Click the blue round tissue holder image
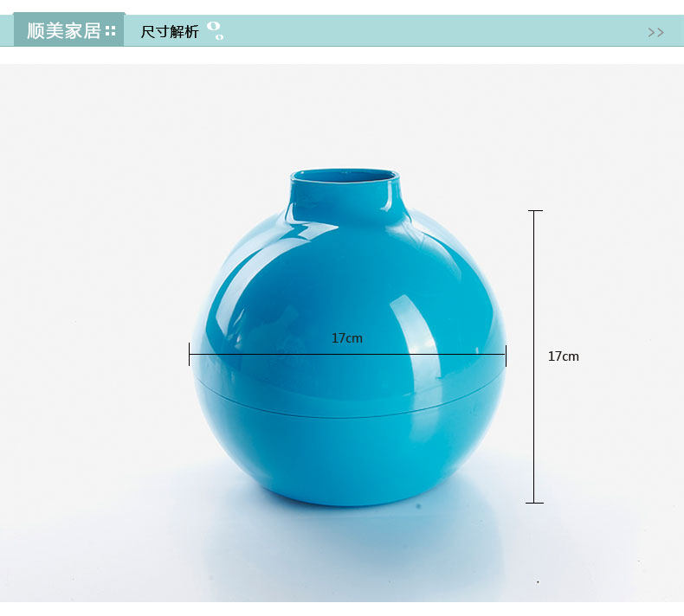 [348, 338]
